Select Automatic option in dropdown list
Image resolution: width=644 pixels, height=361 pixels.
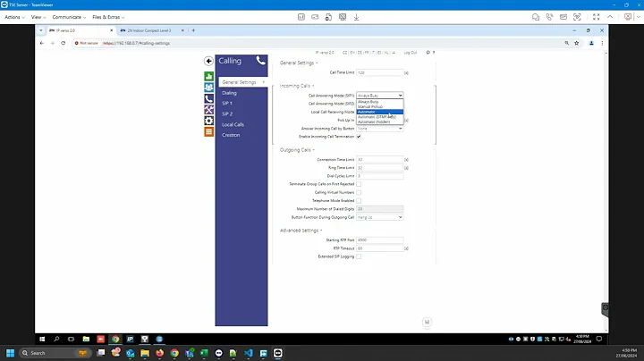click(x=379, y=112)
